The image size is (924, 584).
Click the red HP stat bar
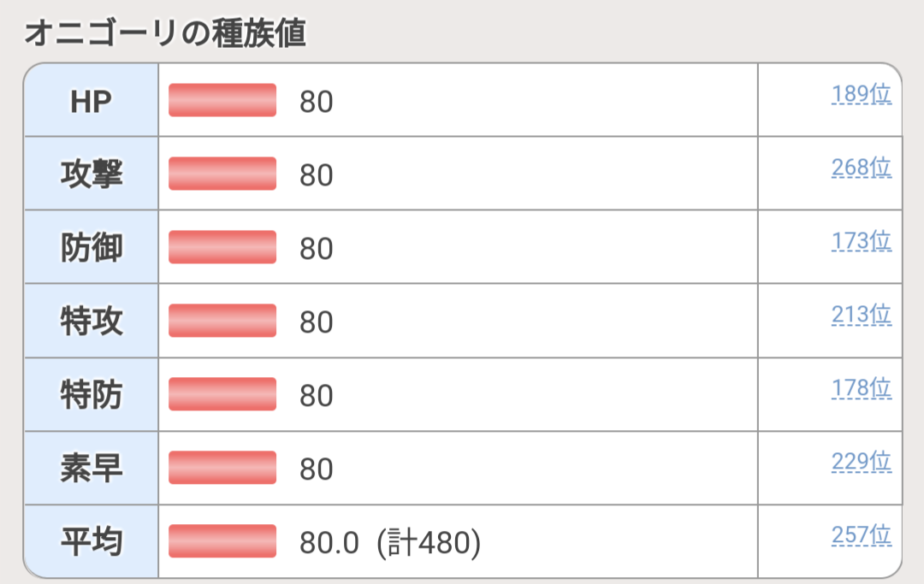tap(222, 100)
